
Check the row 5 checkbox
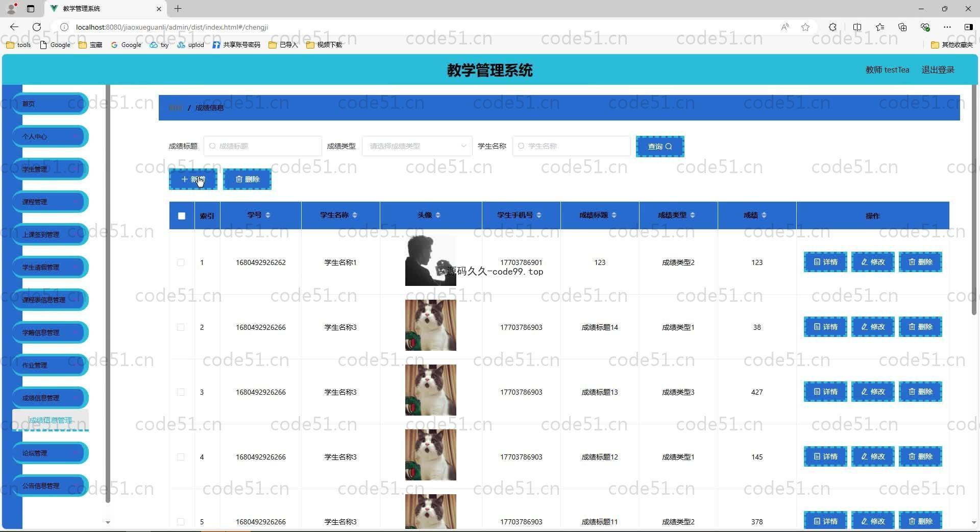pos(181,522)
